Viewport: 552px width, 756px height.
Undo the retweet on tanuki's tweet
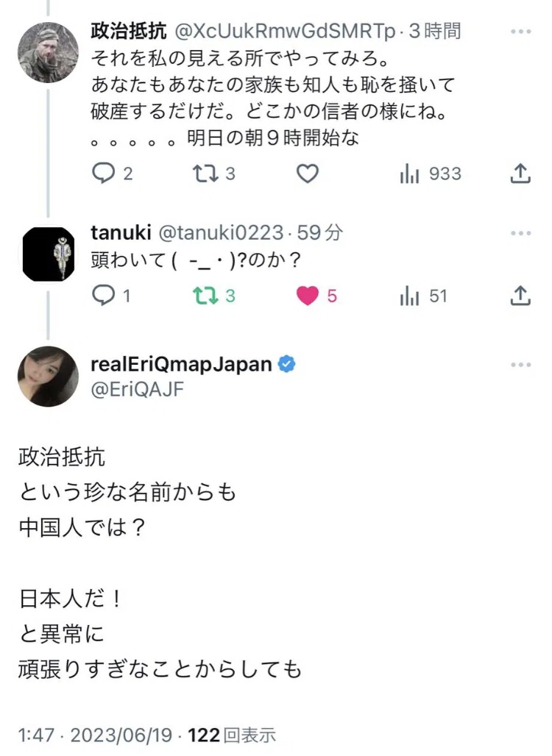(213, 296)
